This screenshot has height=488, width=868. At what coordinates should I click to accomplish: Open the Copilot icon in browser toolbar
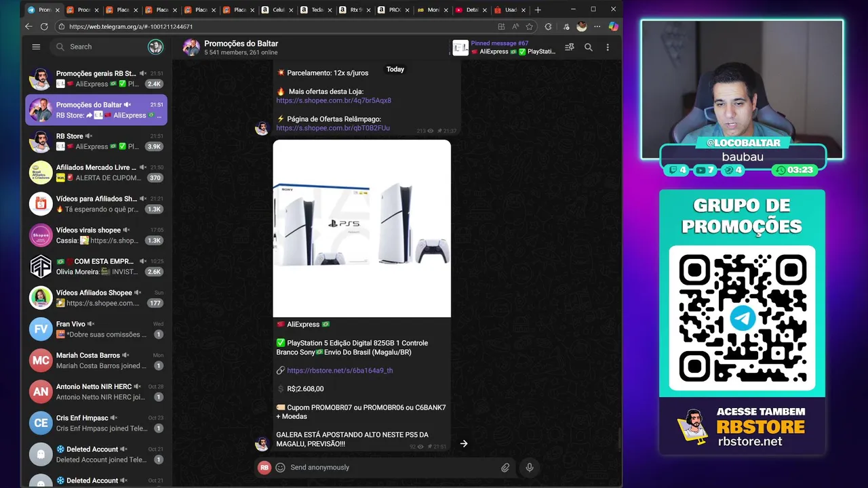tap(613, 26)
